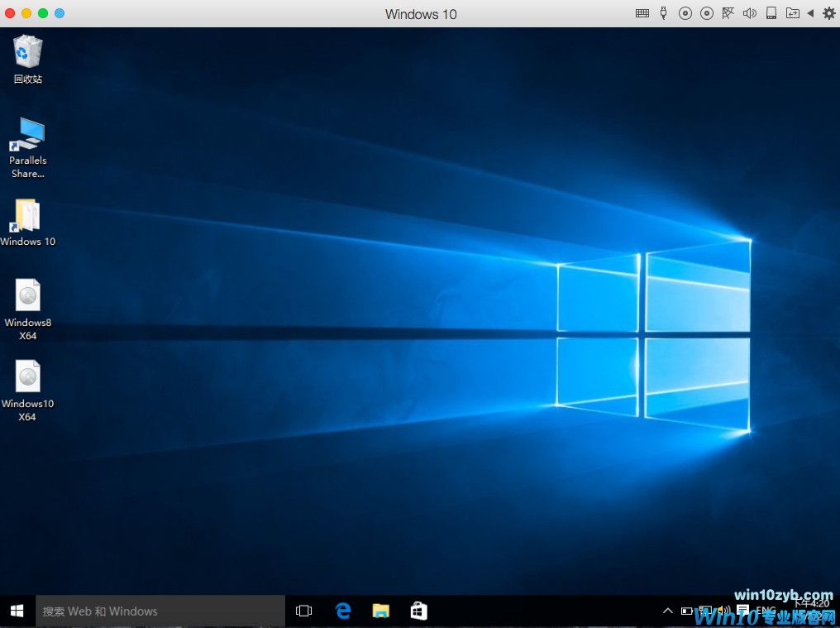Image resolution: width=840 pixels, height=628 pixels.
Task: Click the speaker icon in Parallels title bar
Action: [750, 13]
